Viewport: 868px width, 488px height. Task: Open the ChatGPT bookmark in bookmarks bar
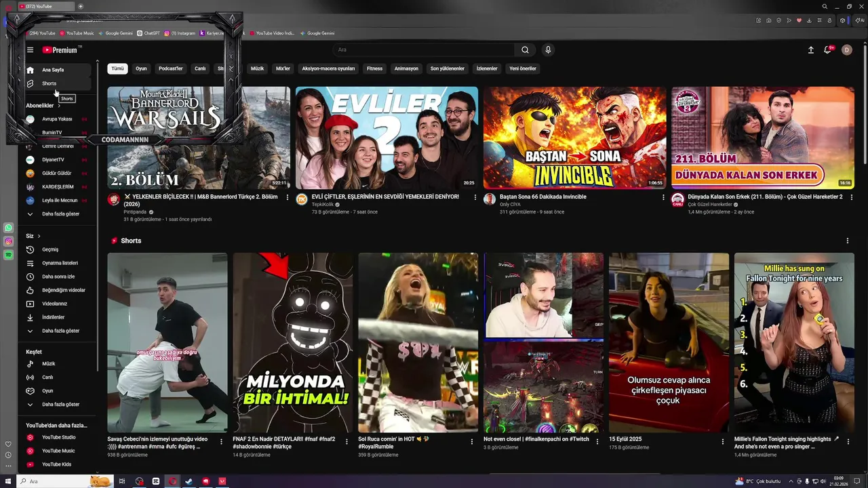[149, 33]
